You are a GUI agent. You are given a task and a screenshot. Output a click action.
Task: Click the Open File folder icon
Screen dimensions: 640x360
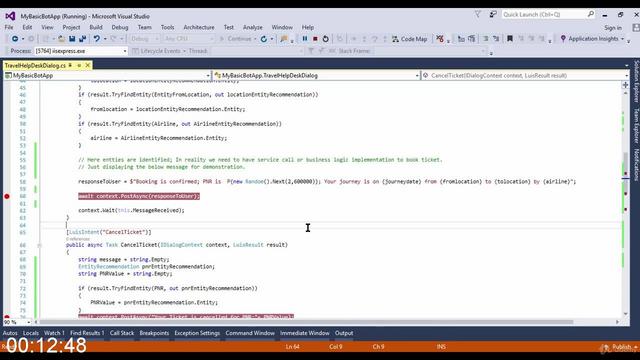click(61, 39)
